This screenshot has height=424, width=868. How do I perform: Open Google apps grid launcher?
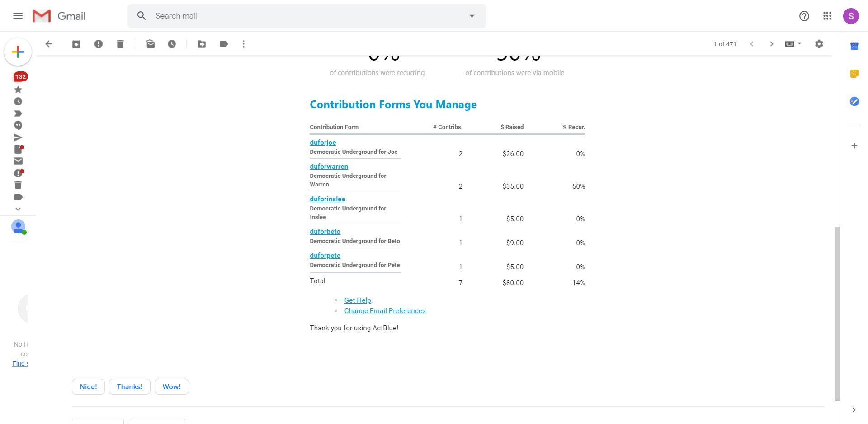pyautogui.click(x=827, y=16)
